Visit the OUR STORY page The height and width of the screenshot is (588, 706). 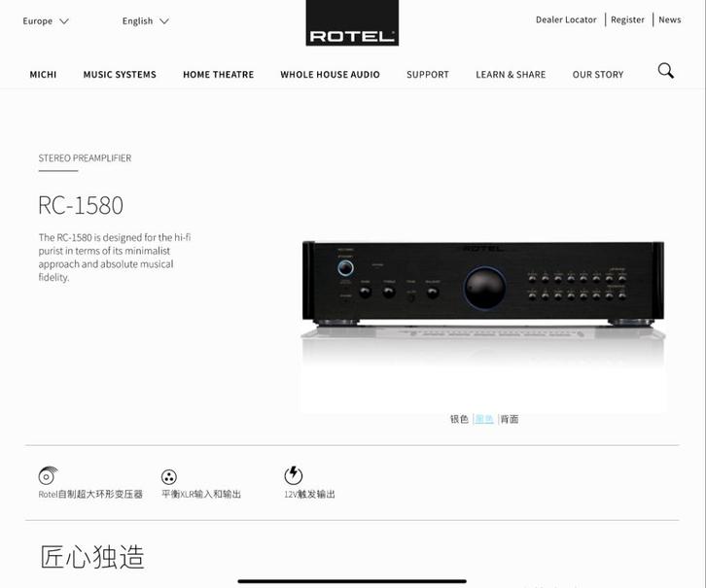pos(598,75)
